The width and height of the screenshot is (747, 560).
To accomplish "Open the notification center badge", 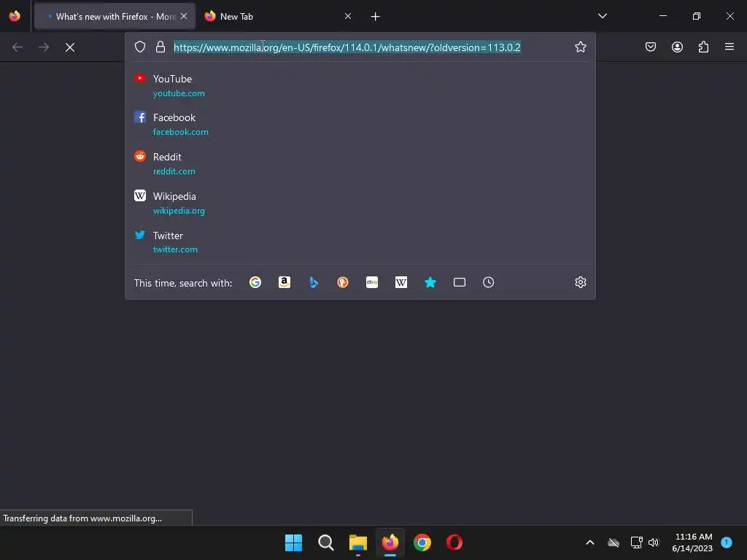I will pyautogui.click(x=727, y=542).
